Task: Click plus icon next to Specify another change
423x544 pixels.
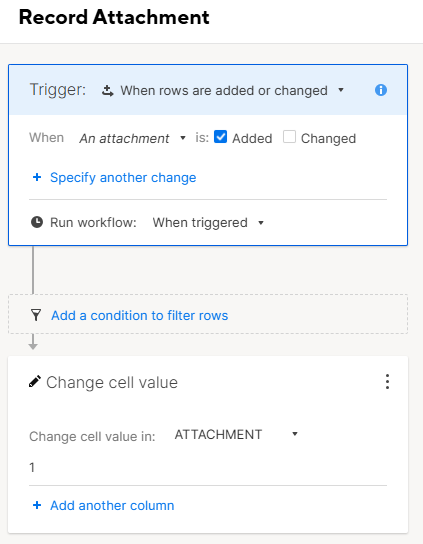Action: point(37,177)
